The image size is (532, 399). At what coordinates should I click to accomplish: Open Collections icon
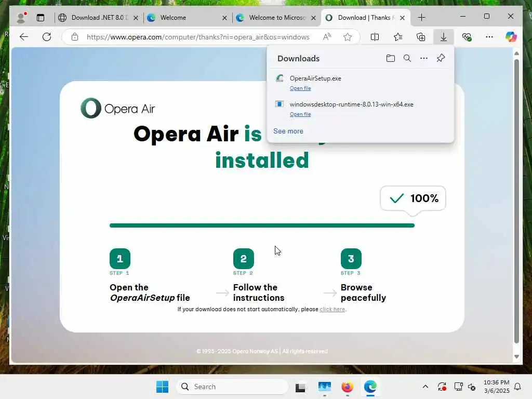421,37
